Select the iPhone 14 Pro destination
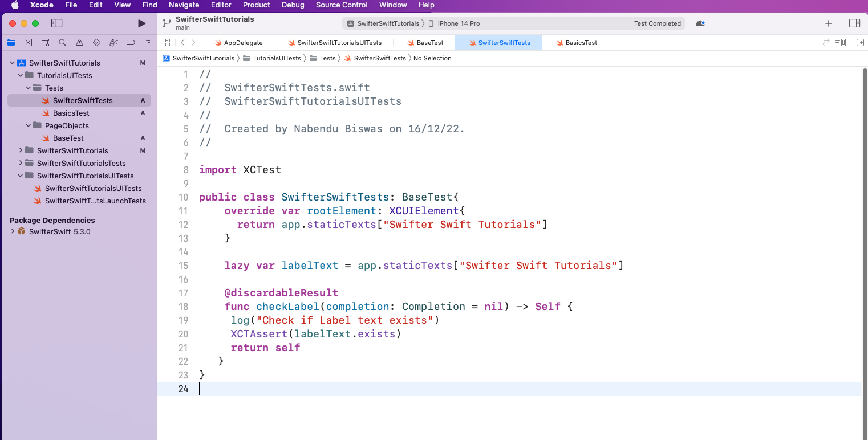The height and width of the screenshot is (440, 868). (x=453, y=23)
